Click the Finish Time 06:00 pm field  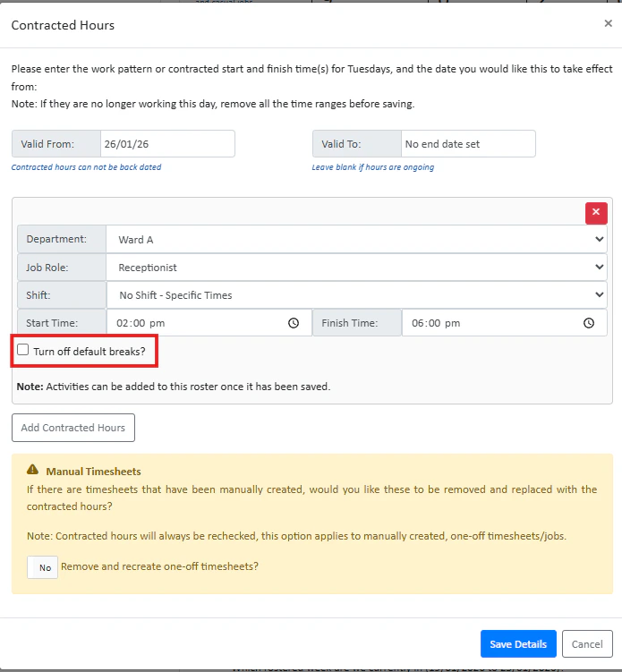pos(504,323)
